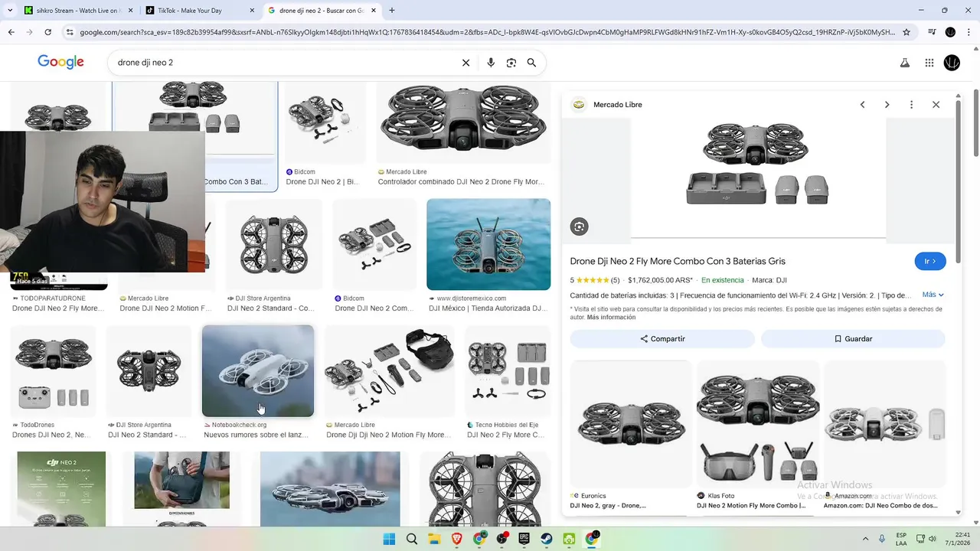Open Steam from taskbar

547,539
